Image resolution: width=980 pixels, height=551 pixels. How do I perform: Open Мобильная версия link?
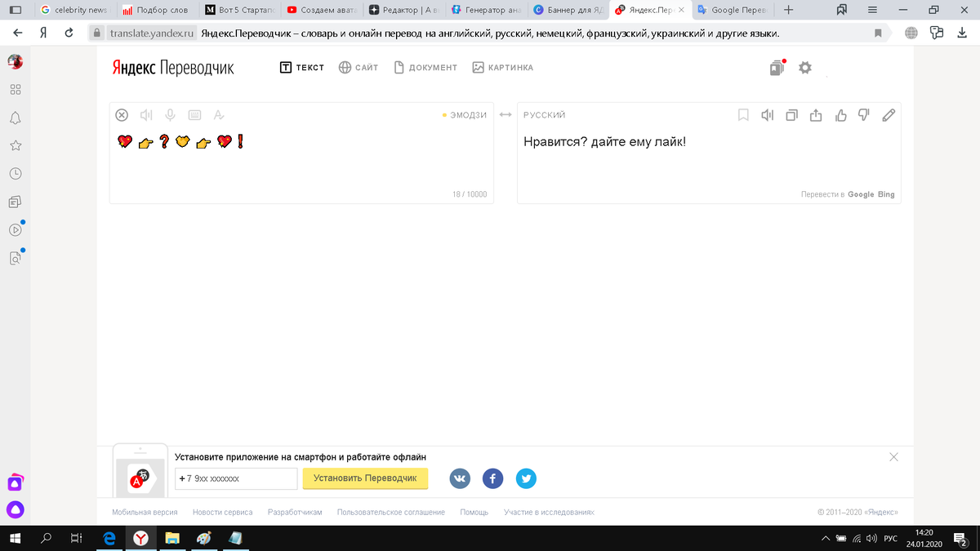tap(145, 513)
